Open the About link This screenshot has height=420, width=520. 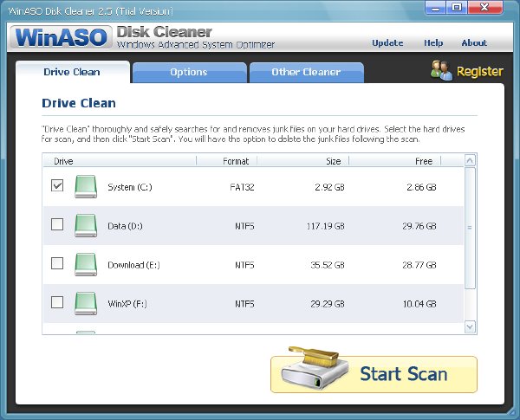(474, 43)
